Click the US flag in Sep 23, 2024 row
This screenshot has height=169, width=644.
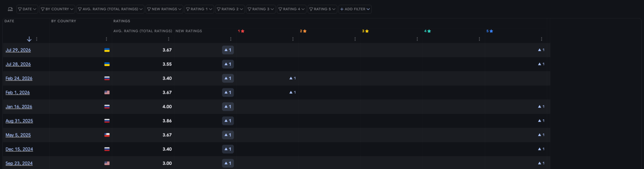(107, 163)
